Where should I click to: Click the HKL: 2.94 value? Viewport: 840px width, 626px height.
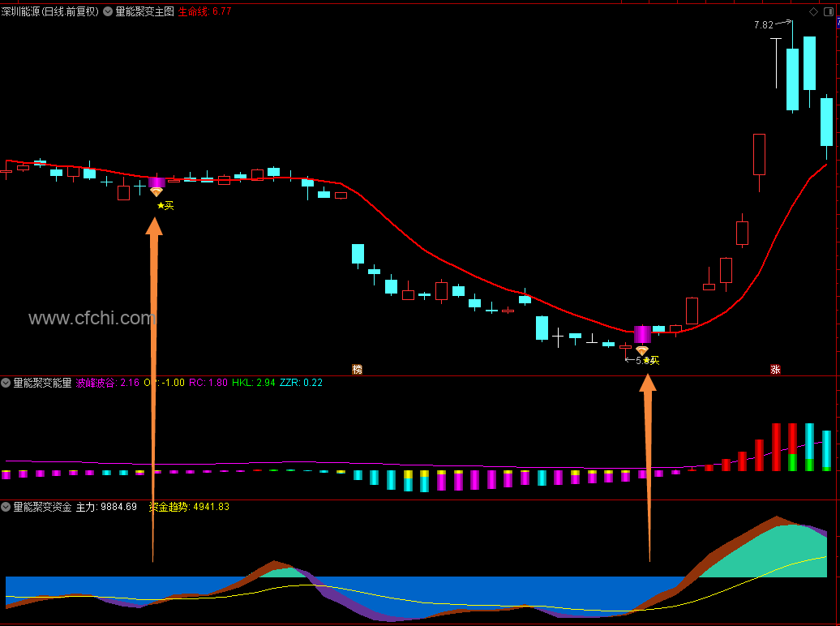tap(254, 383)
